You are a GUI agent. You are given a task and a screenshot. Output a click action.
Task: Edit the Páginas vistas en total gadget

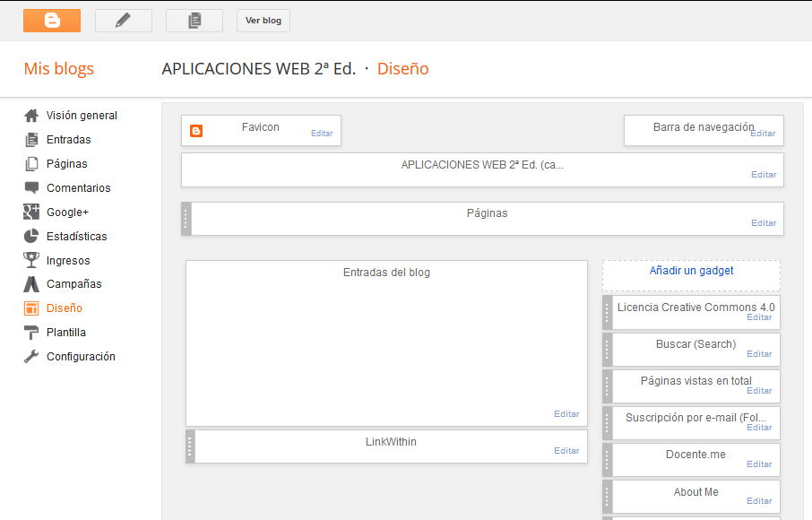click(759, 391)
